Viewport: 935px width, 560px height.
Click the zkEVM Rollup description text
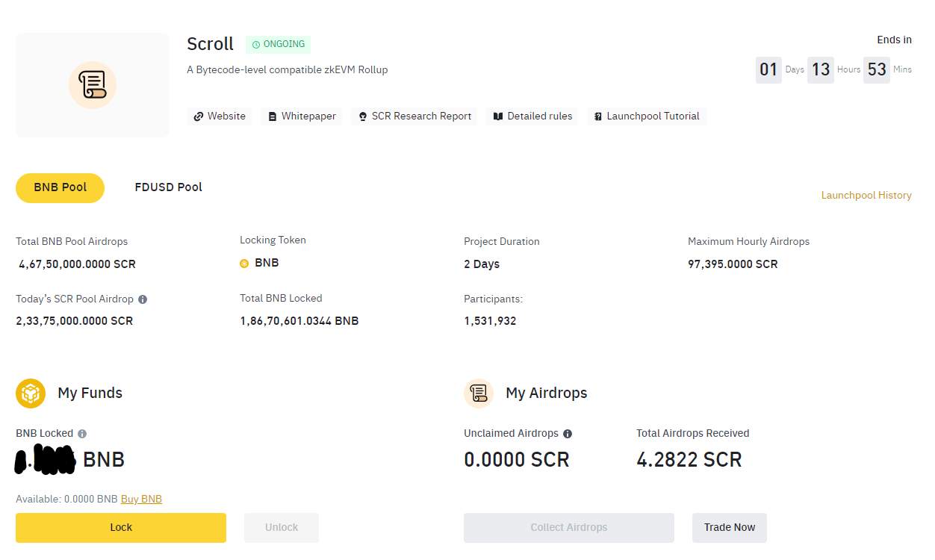(x=288, y=70)
